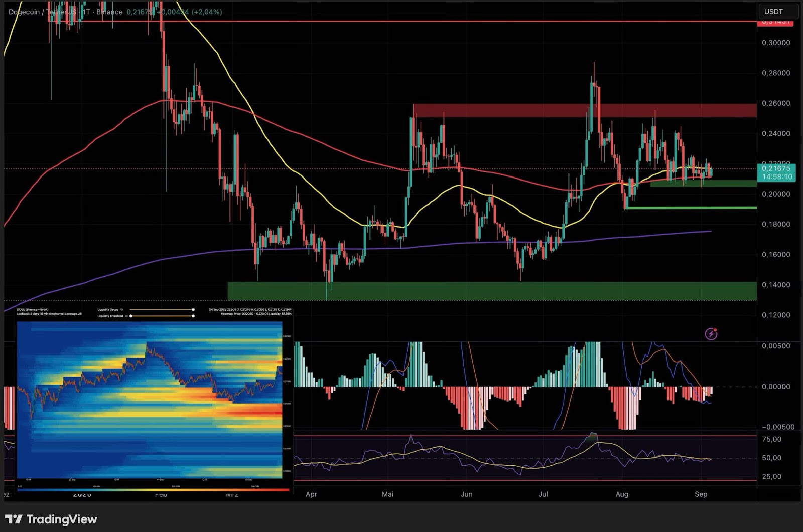
Task: Click the Dogecoin / TetherUS symbol title
Action: coord(42,12)
